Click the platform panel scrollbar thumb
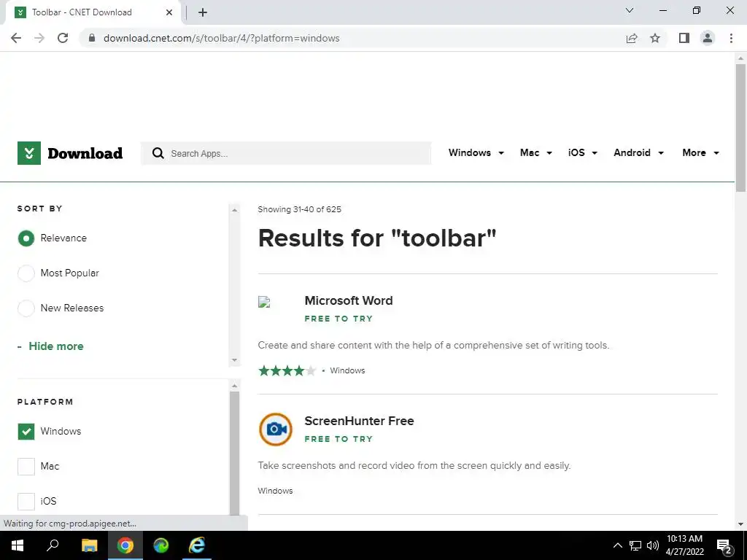This screenshot has width=747, height=560. (x=234, y=454)
